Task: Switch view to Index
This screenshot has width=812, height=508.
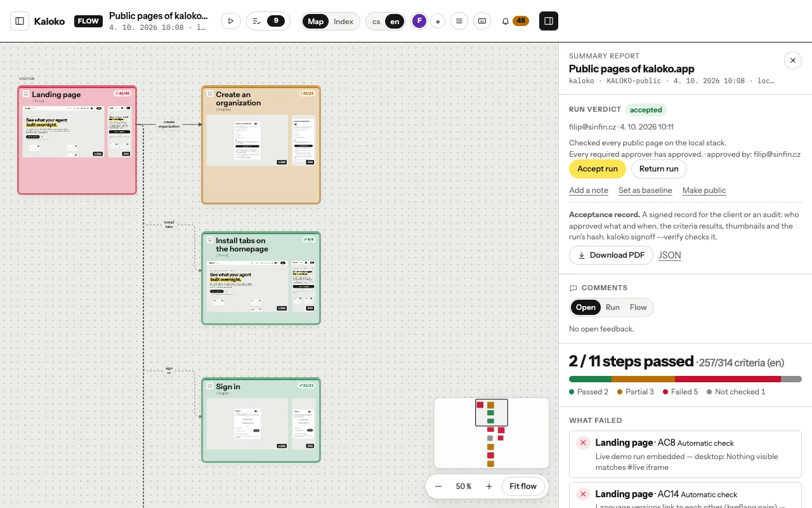Action: tap(343, 22)
